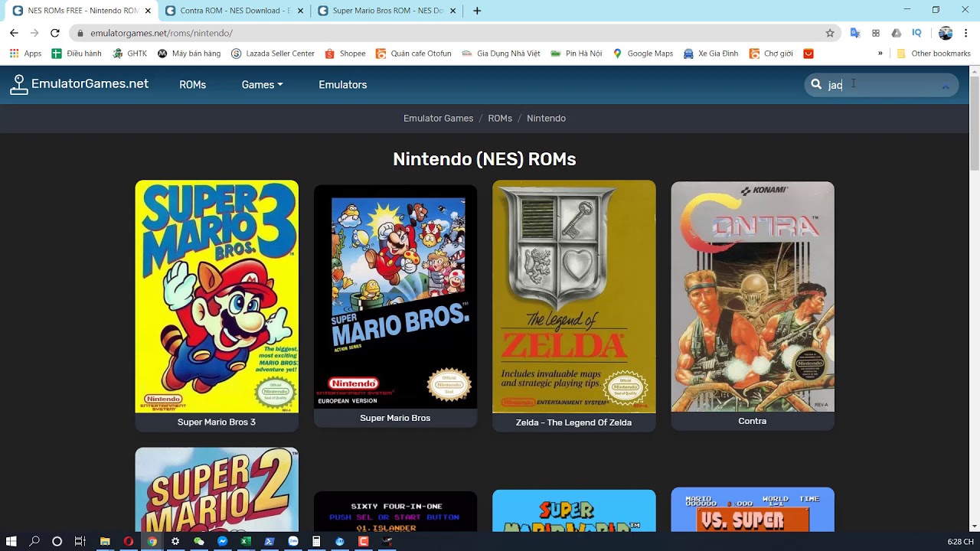This screenshot has width=980, height=551.
Task: Open WeChat from the taskbar
Action: coord(199,541)
